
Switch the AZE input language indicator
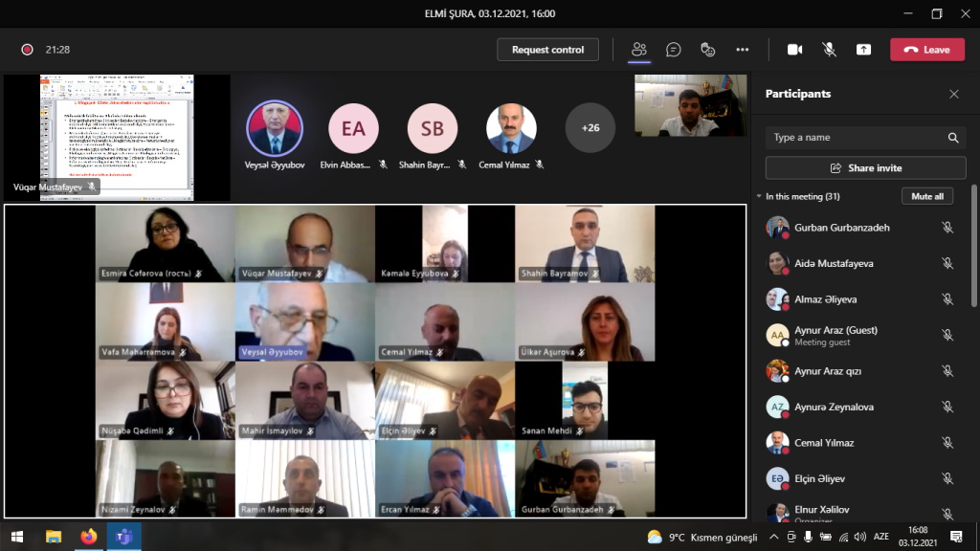click(x=881, y=537)
